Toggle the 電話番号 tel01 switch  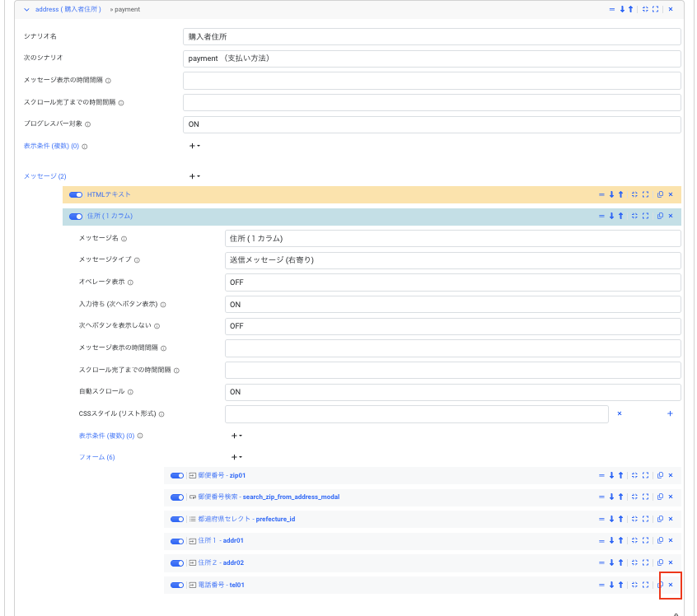click(176, 585)
